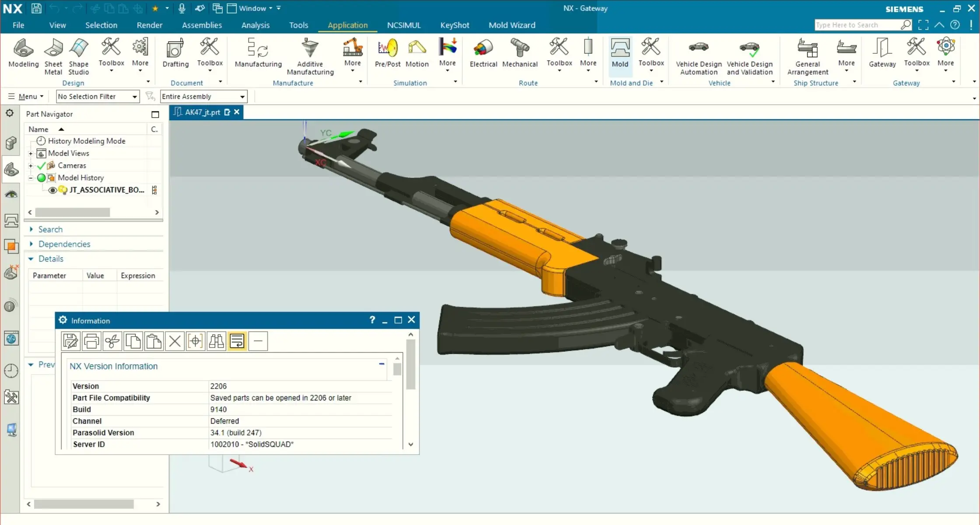Click the Information window's inner scrollbar thumb

pyautogui.click(x=397, y=369)
